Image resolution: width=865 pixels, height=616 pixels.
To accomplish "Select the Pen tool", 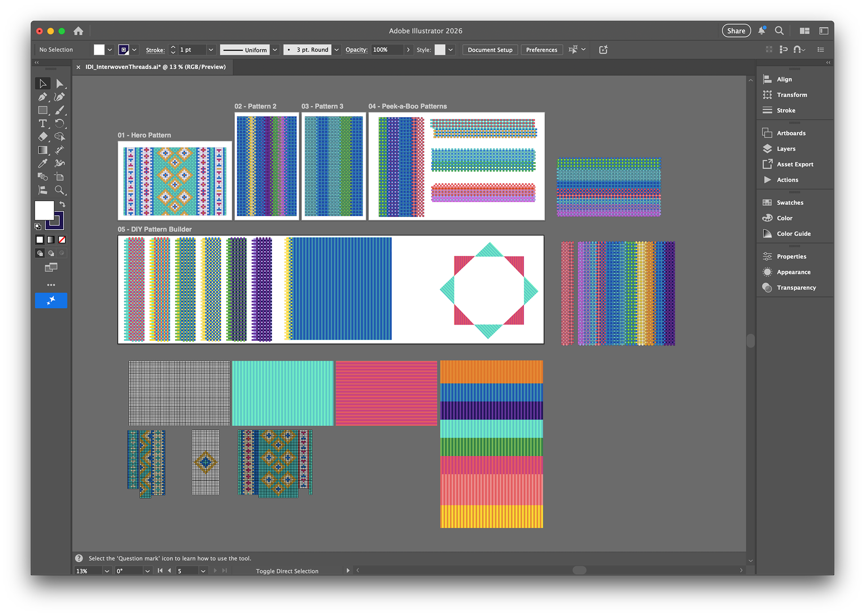I will (x=42, y=97).
